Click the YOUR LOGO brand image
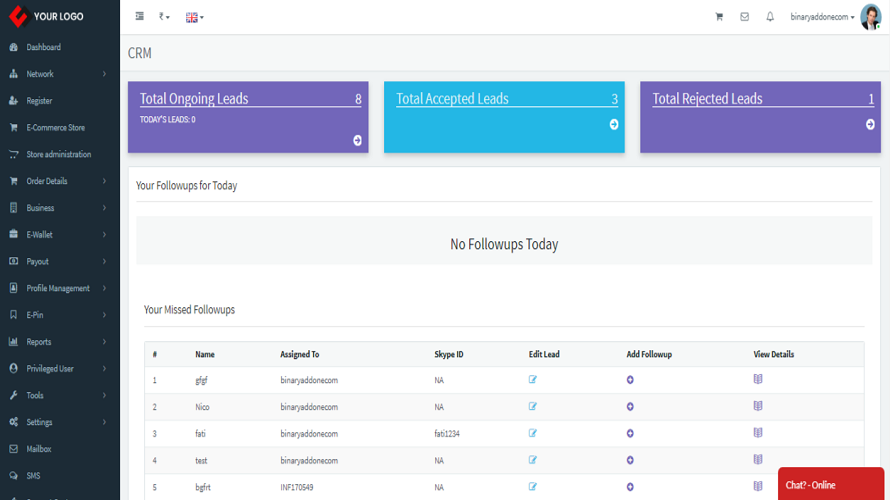This screenshot has width=890, height=500. (48, 17)
